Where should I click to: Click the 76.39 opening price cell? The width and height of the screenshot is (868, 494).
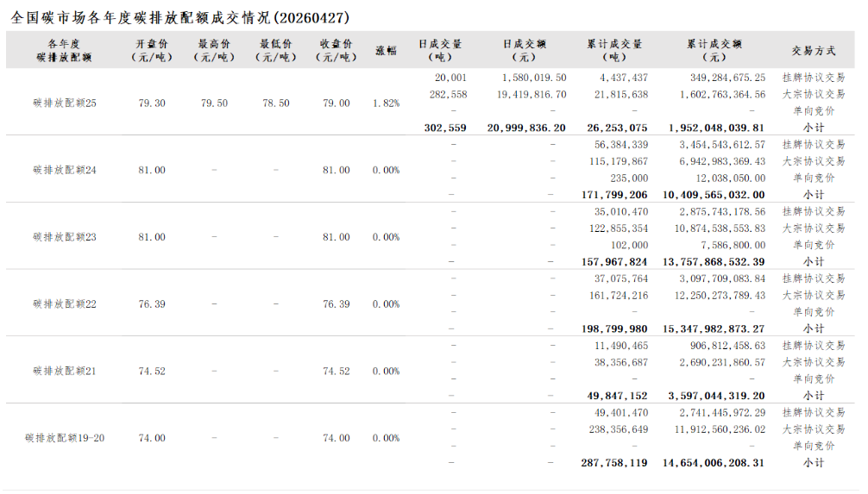152,304
